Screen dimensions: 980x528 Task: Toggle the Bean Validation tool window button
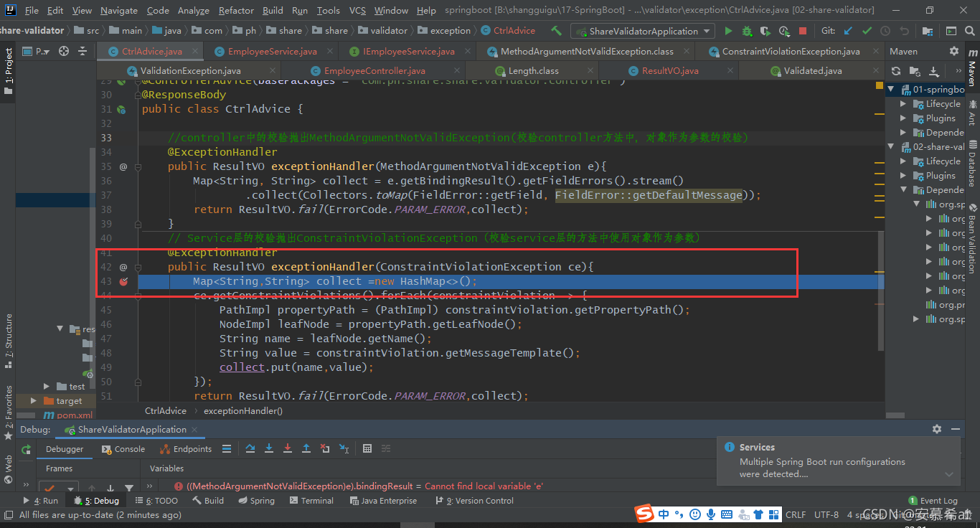(x=972, y=237)
